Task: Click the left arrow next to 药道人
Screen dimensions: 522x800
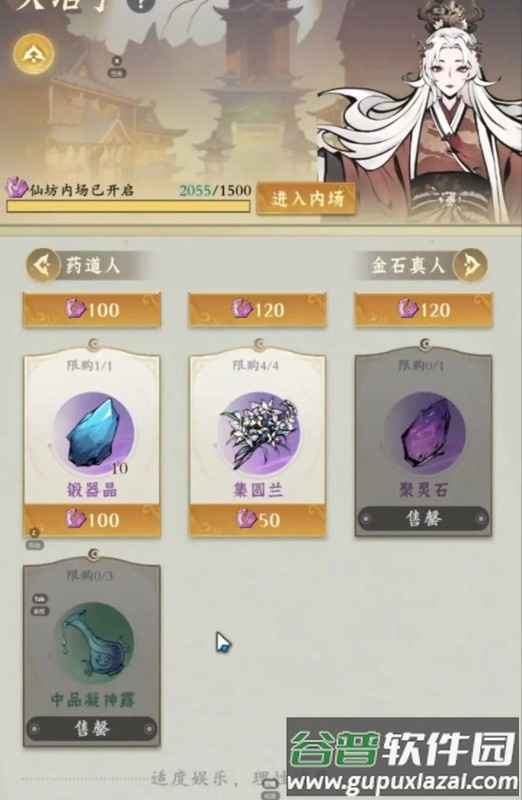Action: [x=43, y=265]
